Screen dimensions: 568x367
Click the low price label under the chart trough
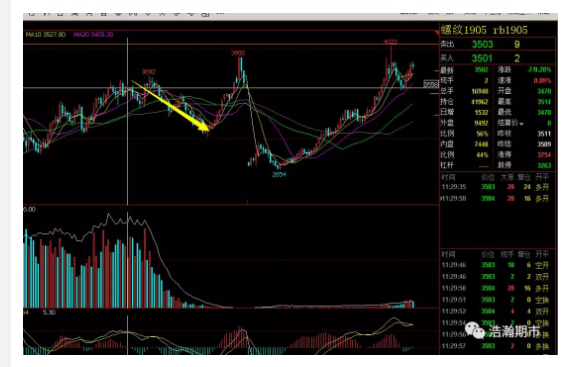click(x=279, y=175)
